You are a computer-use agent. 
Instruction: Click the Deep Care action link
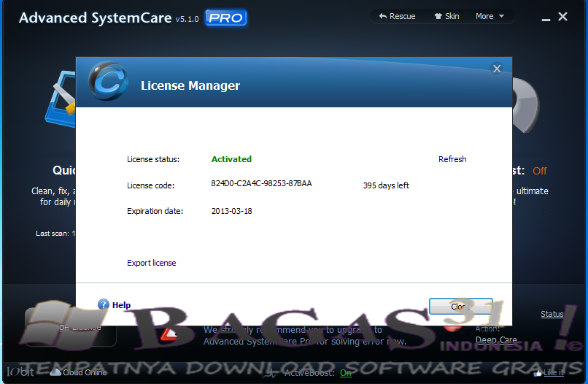(496, 339)
